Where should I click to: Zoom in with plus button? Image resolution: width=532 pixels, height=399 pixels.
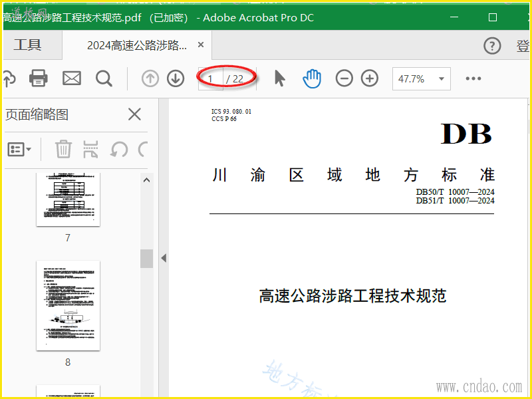(370, 78)
